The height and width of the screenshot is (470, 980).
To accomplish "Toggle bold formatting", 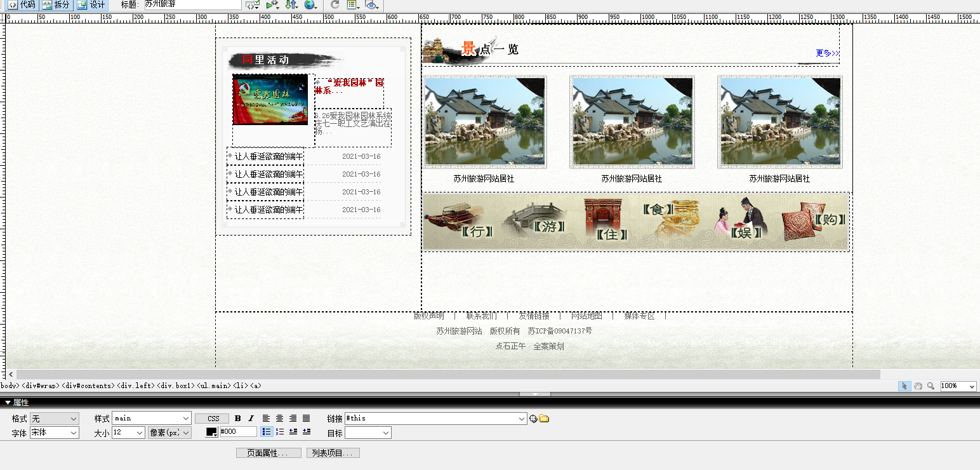I will tap(238, 419).
